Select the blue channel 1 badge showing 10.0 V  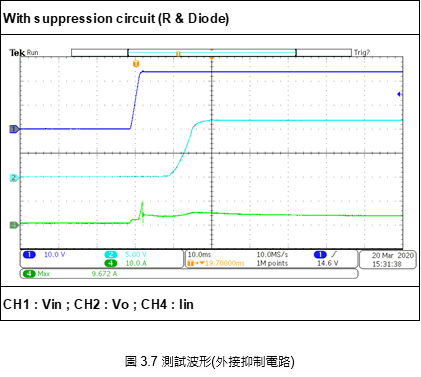(29, 255)
